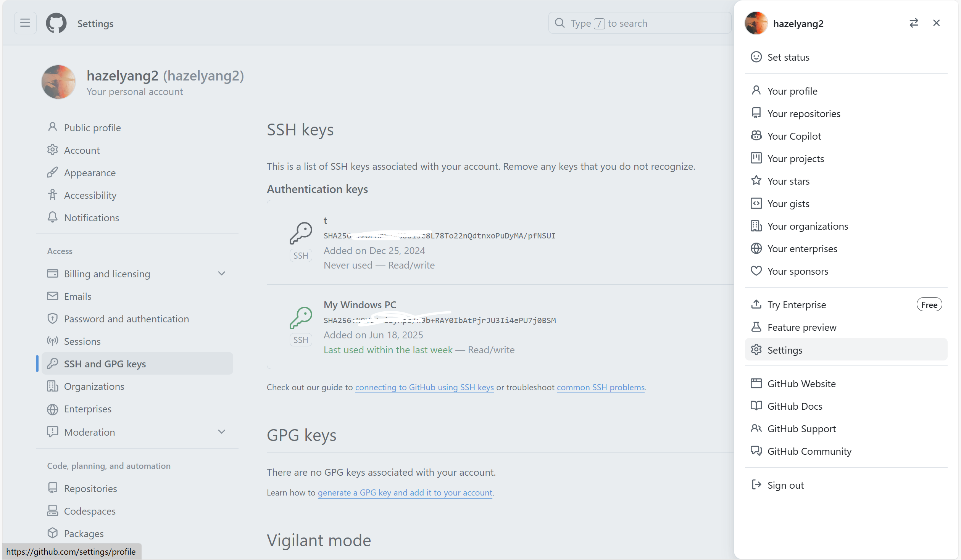The image size is (961, 560).
Task: Click the key icon of My Windows PC
Action: (x=301, y=317)
